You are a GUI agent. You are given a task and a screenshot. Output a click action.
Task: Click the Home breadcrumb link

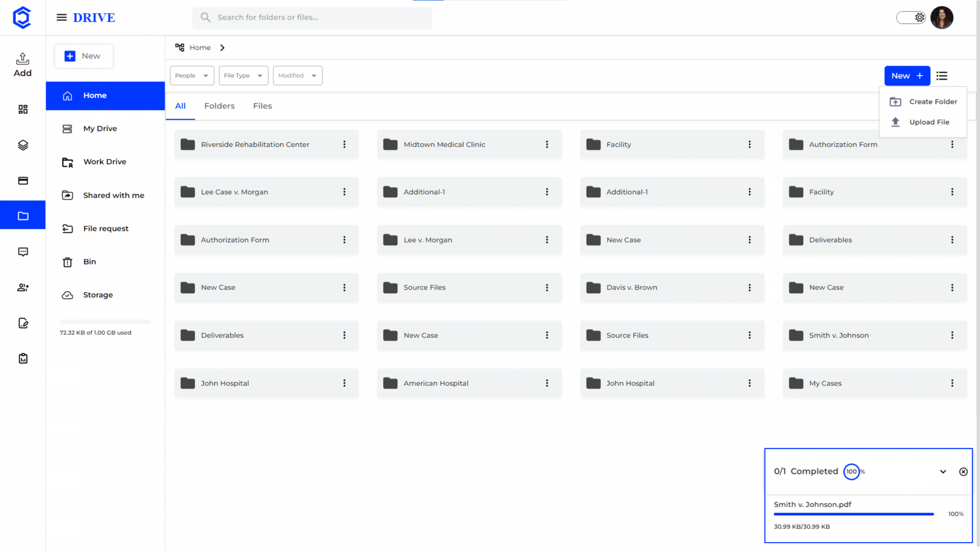click(x=200, y=48)
